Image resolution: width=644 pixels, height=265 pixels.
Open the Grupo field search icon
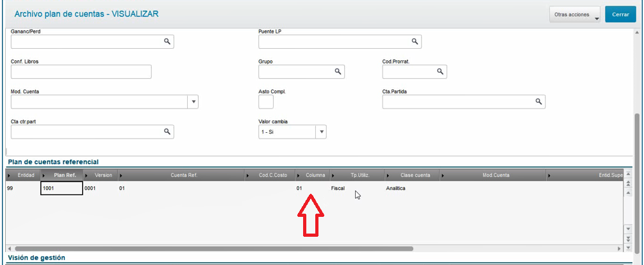(338, 72)
